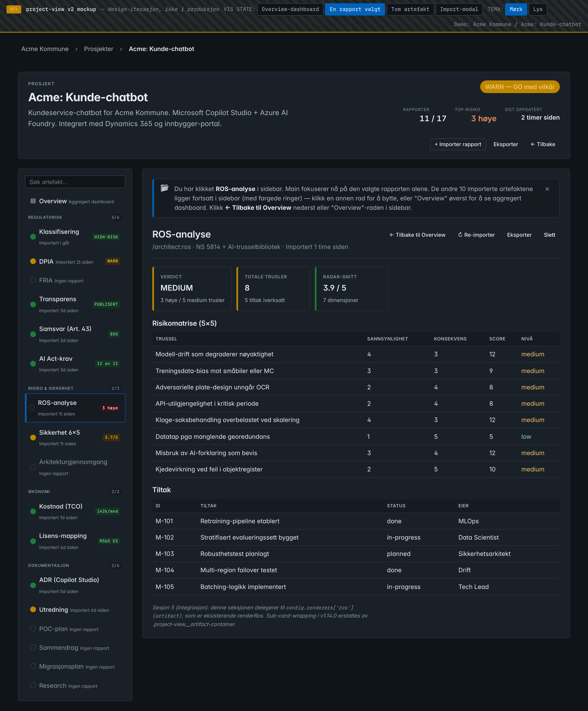Click the empty status ring beside Migrasjonsplan
Viewport: 588px width, 711px height.
coord(33,666)
